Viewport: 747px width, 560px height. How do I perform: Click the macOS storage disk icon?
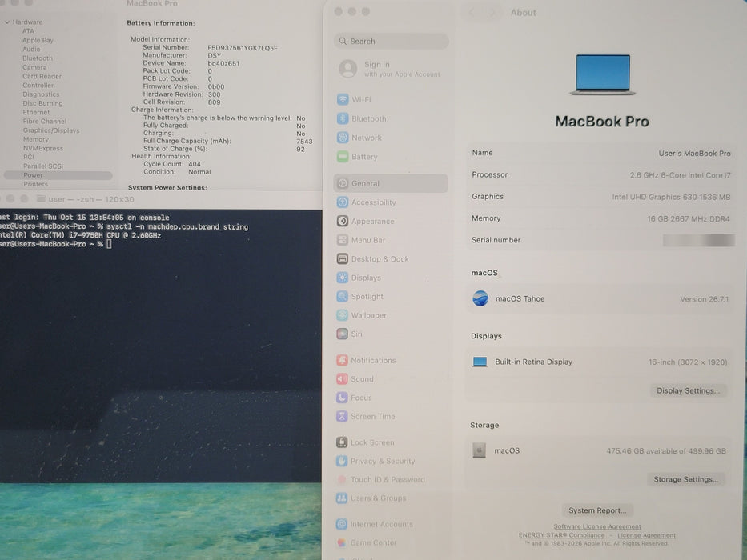(x=479, y=450)
